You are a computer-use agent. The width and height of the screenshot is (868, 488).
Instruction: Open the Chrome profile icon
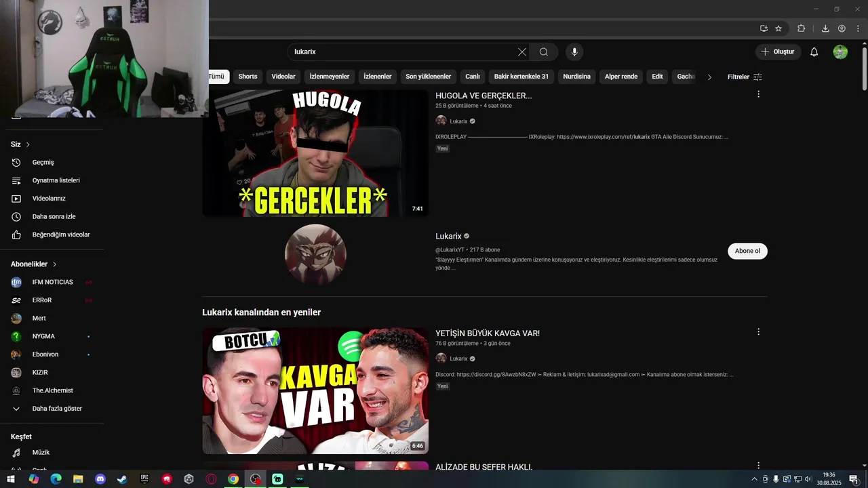[842, 28]
